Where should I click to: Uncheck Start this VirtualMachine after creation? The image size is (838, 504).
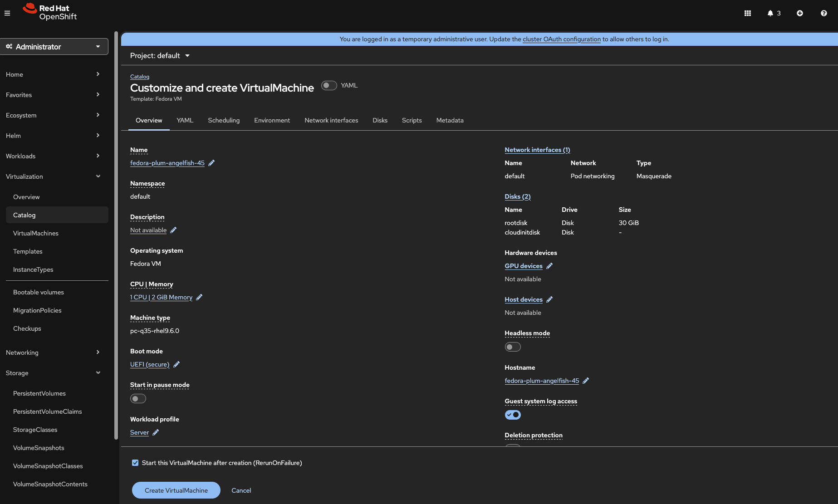(135, 463)
